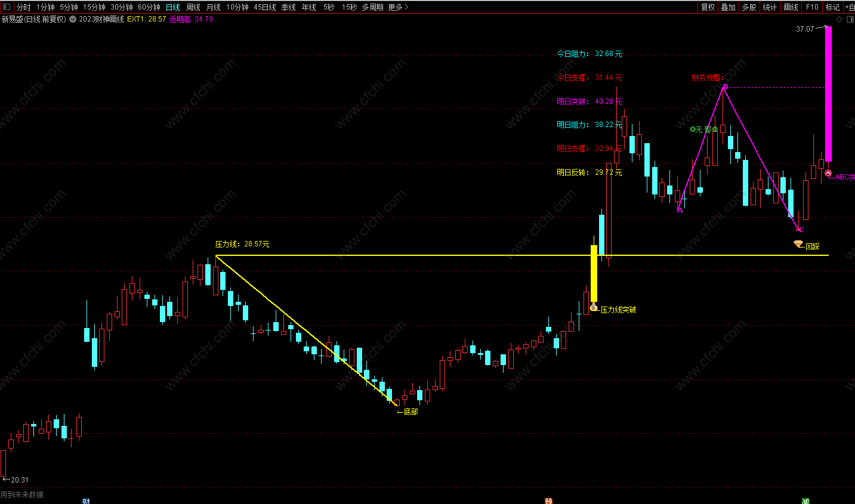This screenshot has height=504, width=855.
Task: Select the 5秒 period
Action: click(329, 7)
